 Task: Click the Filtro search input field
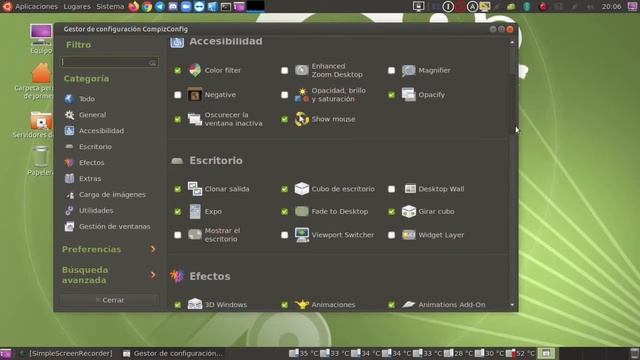coord(109,62)
